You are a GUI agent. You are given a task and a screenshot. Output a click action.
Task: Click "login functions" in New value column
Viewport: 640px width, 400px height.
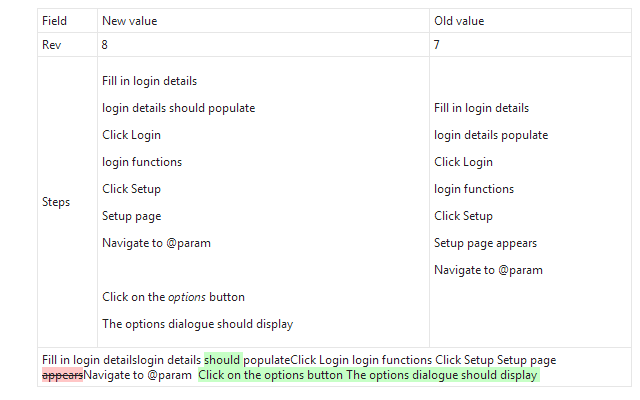[142, 162]
